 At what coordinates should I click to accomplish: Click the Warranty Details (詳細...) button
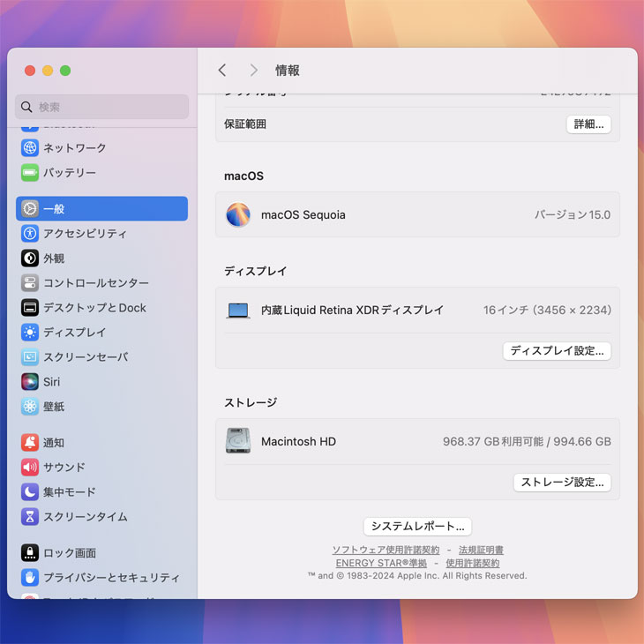click(x=588, y=124)
